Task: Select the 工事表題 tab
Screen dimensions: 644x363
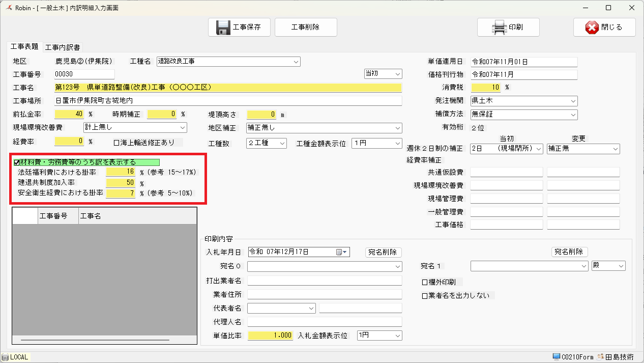Action: pyautogui.click(x=24, y=47)
